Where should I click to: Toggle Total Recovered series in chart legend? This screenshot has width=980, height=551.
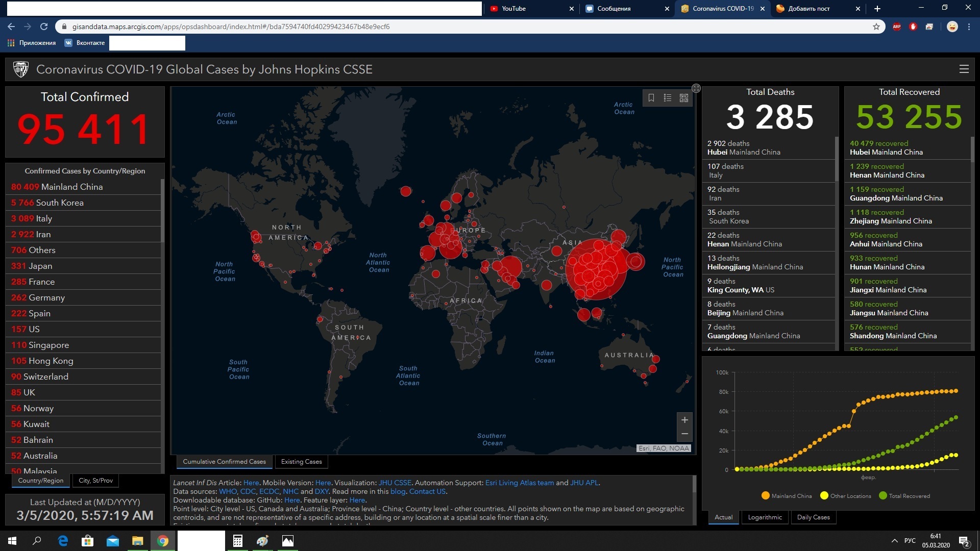pyautogui.click(x=904, y=496)
